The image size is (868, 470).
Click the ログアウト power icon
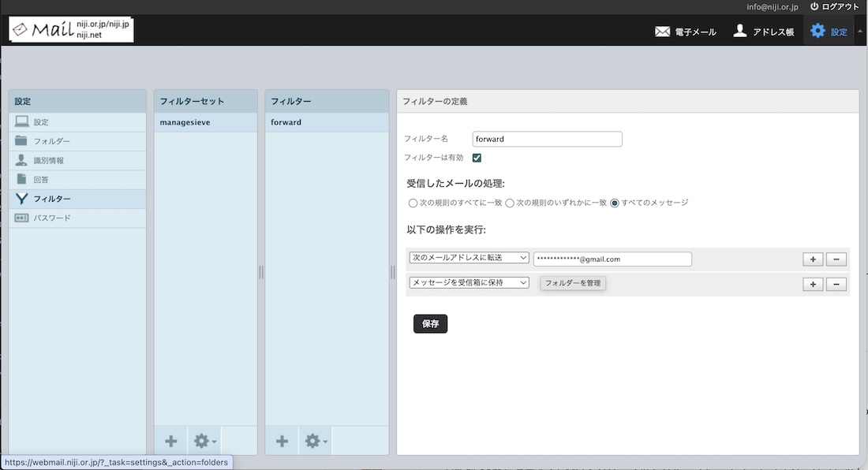pyautogui.click(x=814, y=6)
